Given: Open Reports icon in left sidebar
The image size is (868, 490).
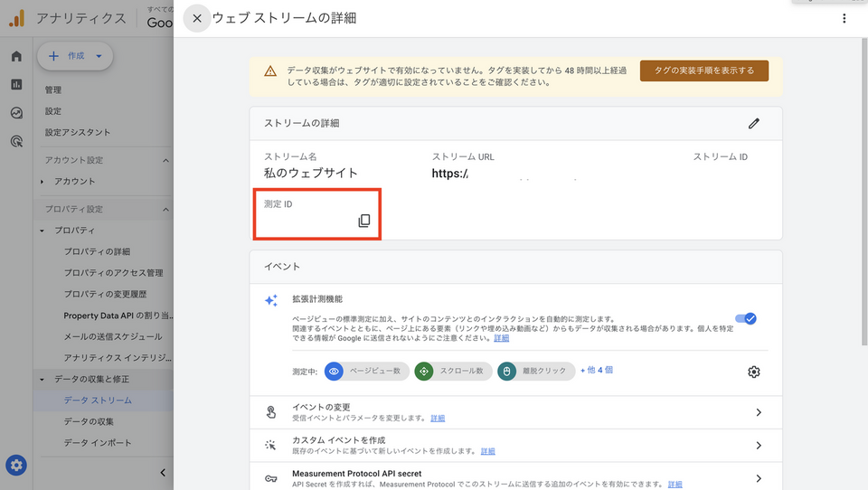Looking at the screenshot, I should [x=16, y=85].
